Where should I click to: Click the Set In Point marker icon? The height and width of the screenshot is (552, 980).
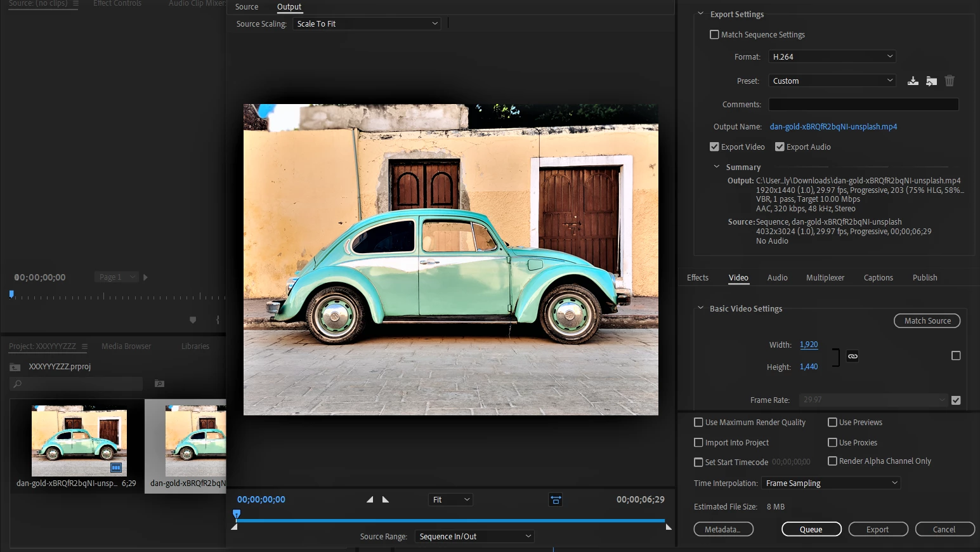point(370,499)
